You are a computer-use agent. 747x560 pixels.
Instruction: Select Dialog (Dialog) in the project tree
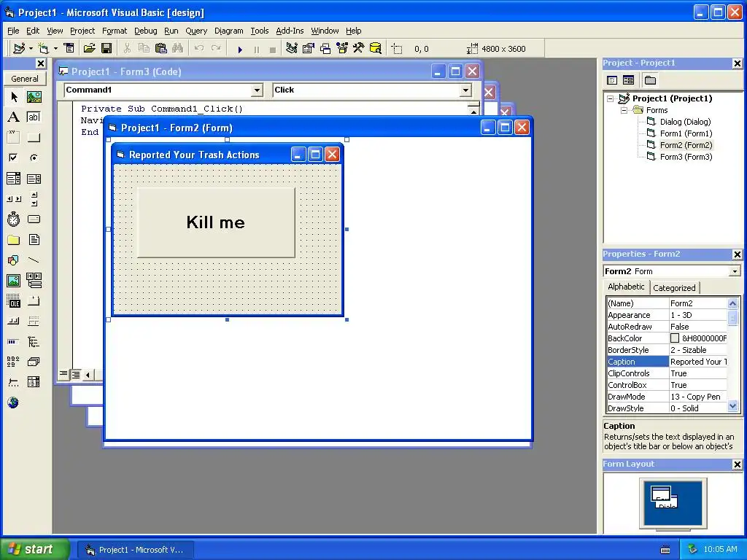[685, 122]
